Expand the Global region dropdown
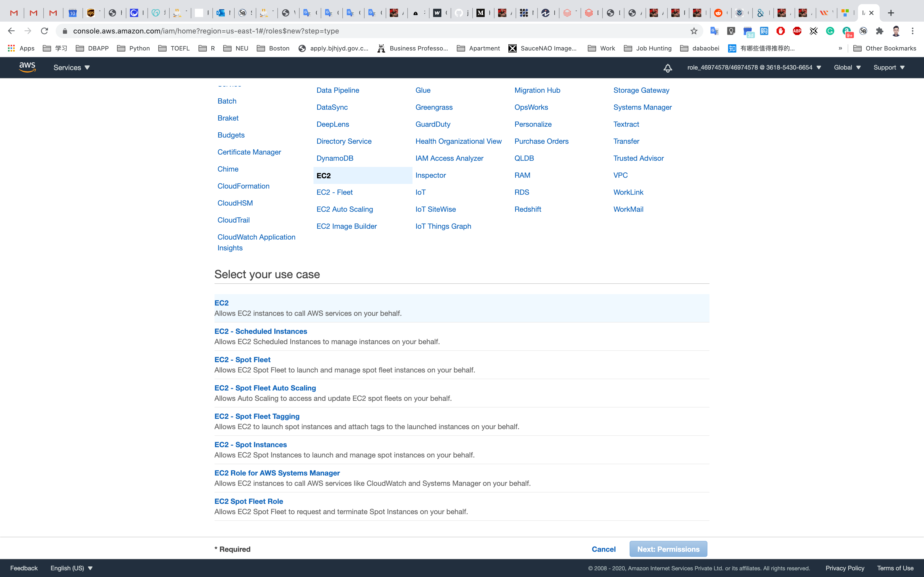This screenshot has height=577, width=924. [847, 67]
